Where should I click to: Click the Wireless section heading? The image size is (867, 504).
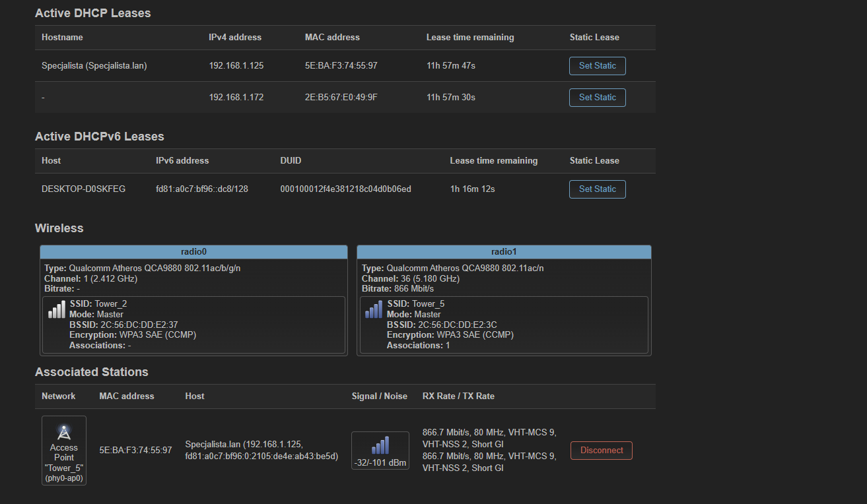pos(59,228)
